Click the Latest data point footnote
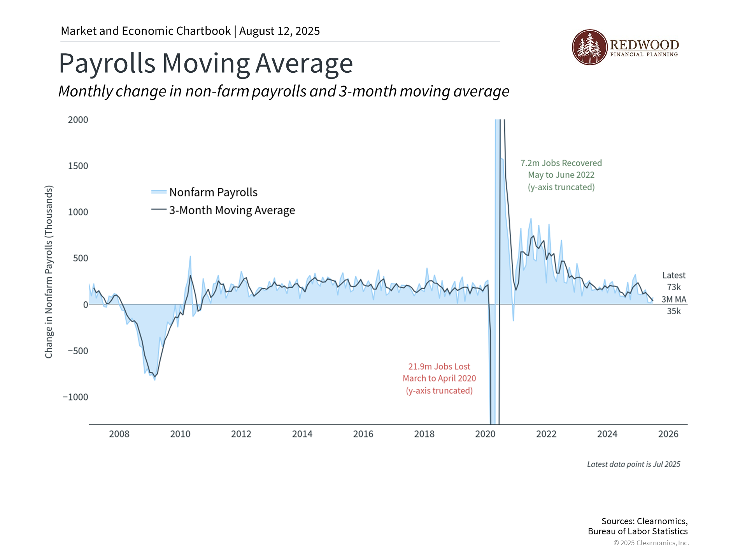This screenshot has width=747, height=560. click(x=633, y=464)
